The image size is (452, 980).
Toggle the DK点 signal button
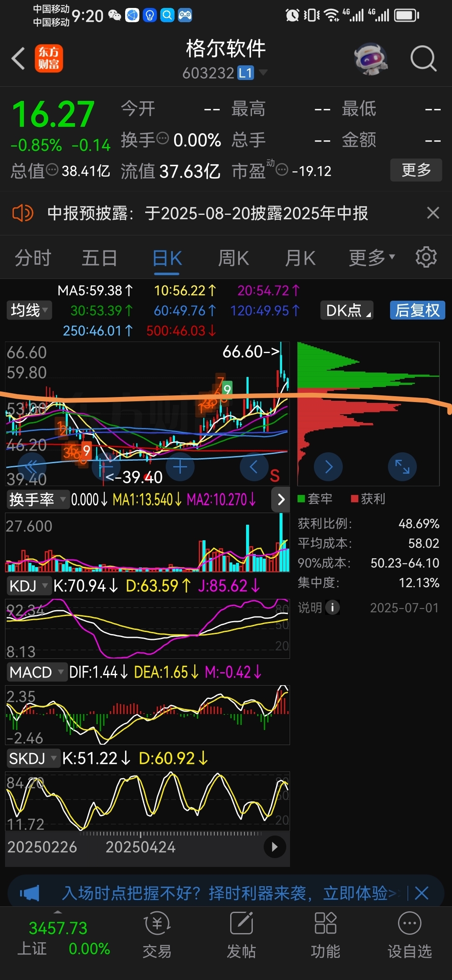(347, 310)
